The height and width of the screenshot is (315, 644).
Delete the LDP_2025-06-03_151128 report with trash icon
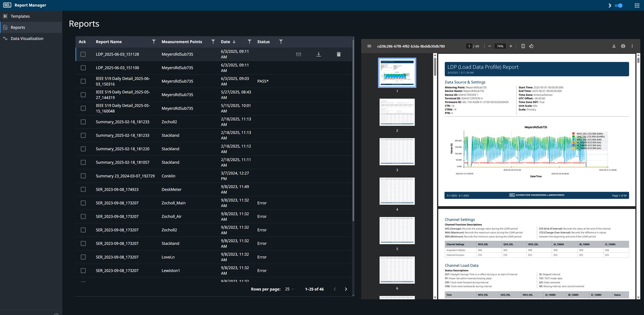pos(338,54)
